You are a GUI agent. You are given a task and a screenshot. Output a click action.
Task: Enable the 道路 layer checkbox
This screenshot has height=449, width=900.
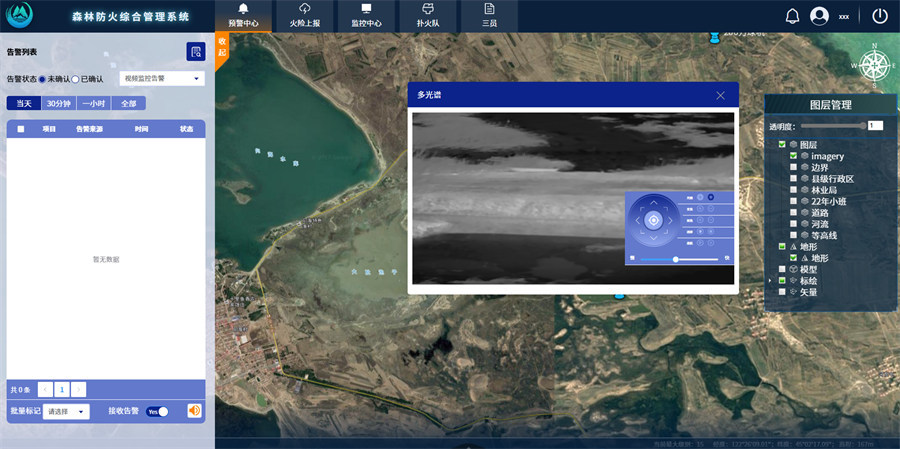(793, 212)
